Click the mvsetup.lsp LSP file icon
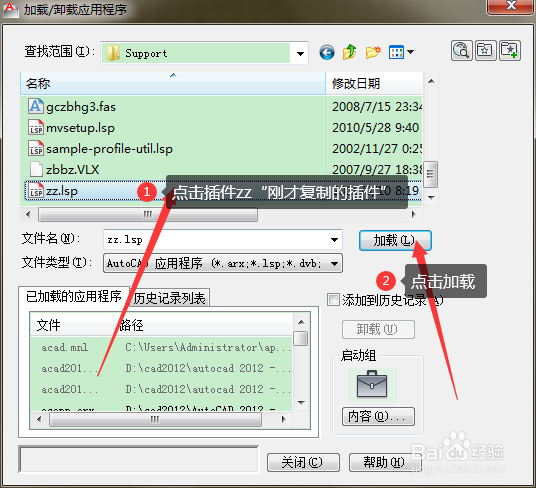The height and width of the screenshot is (488, 536). (36, 127)
